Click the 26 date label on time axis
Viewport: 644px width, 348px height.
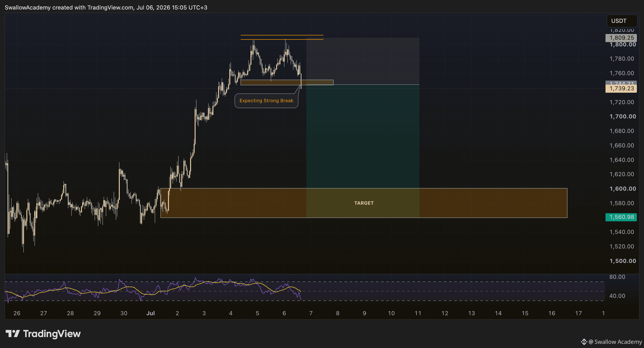(x=17, y=313)
